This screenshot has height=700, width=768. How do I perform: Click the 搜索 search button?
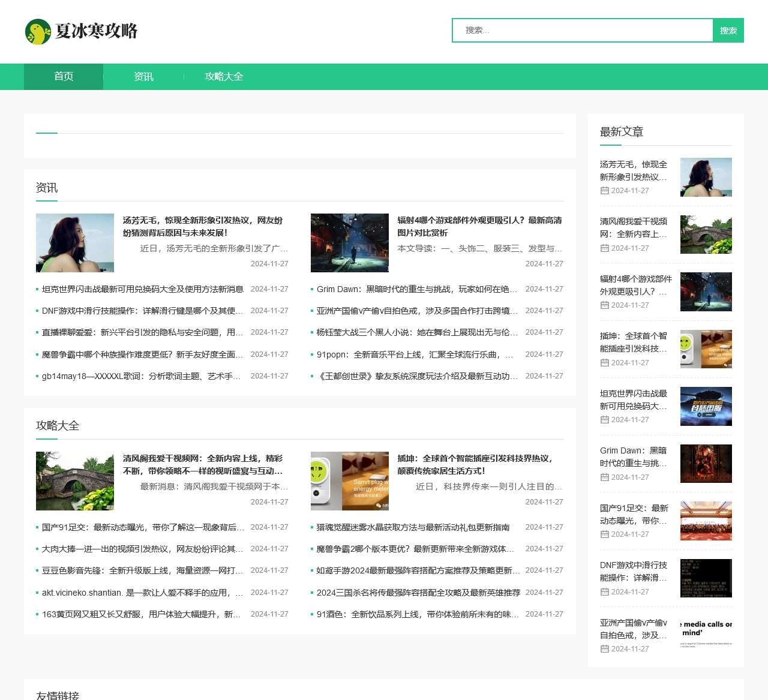click(728, 31)
